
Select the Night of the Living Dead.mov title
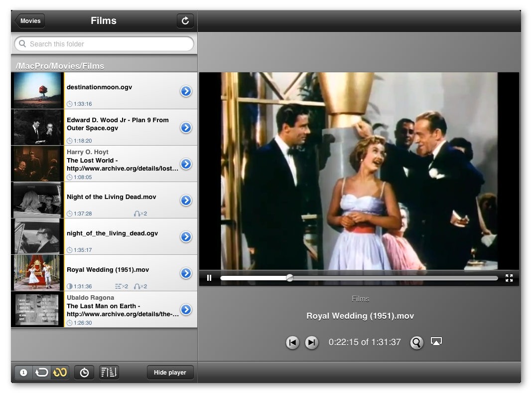coord(111,197)
